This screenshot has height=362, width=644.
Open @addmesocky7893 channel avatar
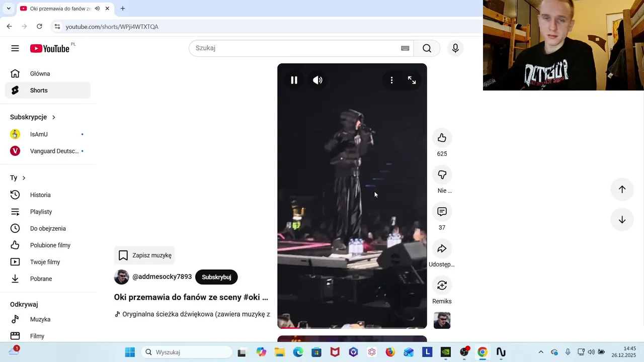coord(121,277)
